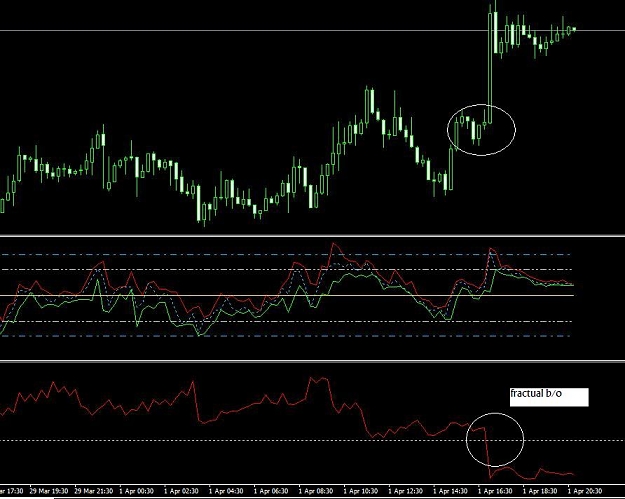Click the "1 Apr 12:30" time axis label
This screenshot has height=499, width=625.
[406, 491]
